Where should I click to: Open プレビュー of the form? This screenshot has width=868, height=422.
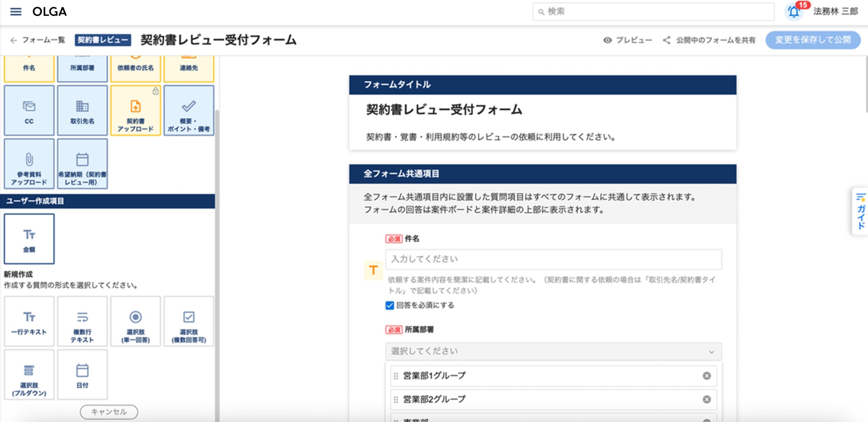click(628, 40)
